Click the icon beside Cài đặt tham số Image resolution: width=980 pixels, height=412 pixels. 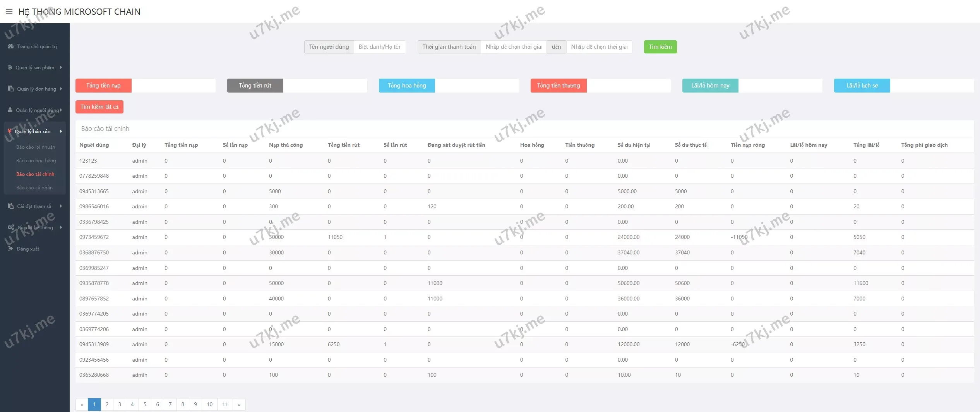pyautogui.click(x=11, y=206)
